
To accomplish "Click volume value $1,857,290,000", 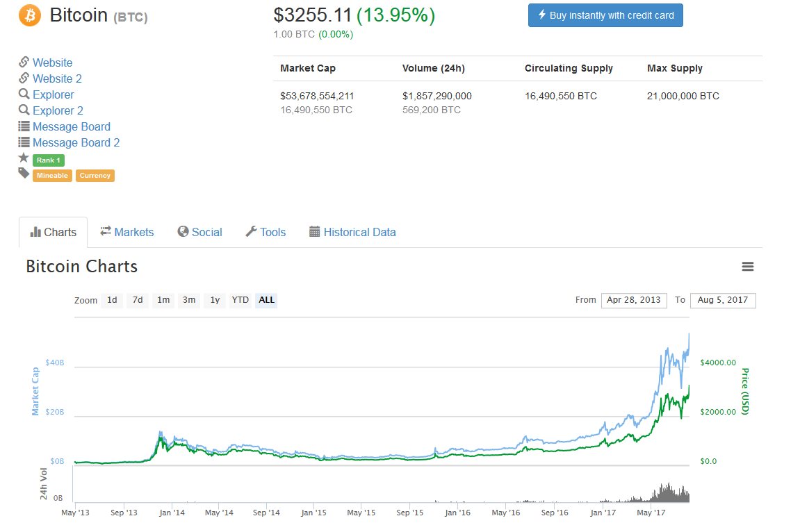I will click(436, 96).
